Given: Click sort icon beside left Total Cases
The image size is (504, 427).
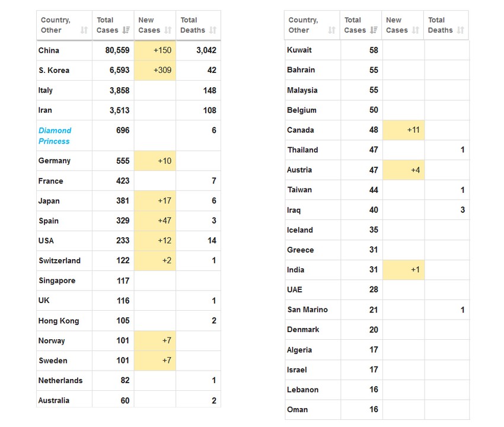Looking at the screenshot, I should click(x=126, y=30).
